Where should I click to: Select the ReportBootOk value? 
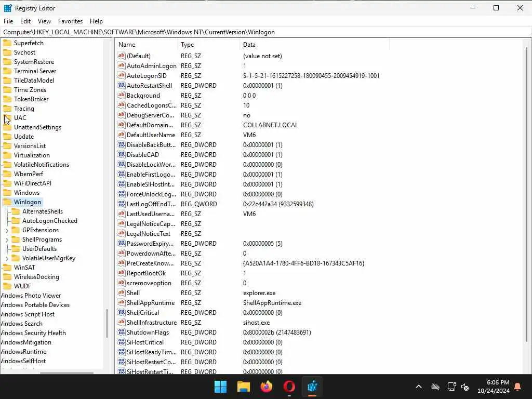pyautogui.click(x=146, y=273)
